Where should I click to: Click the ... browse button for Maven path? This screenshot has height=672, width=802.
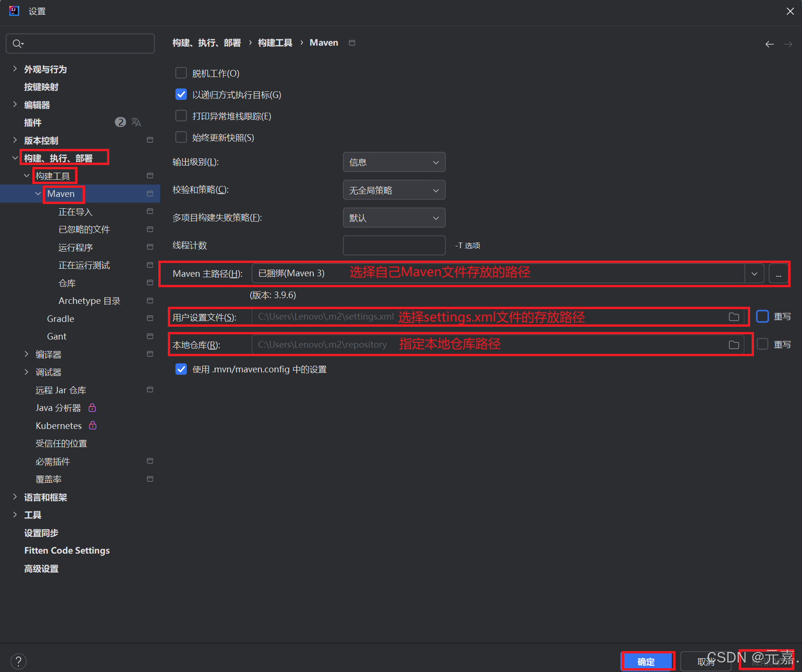pos(779,273)
